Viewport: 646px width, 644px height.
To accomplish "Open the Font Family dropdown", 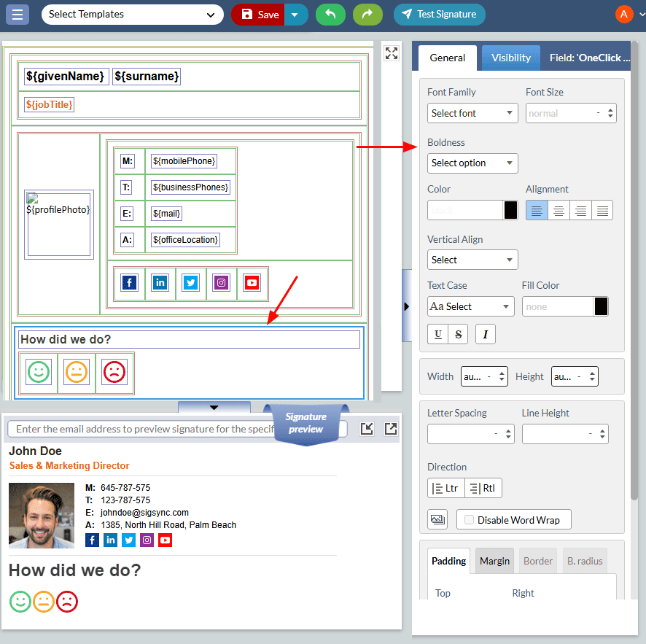I will 472,113.
